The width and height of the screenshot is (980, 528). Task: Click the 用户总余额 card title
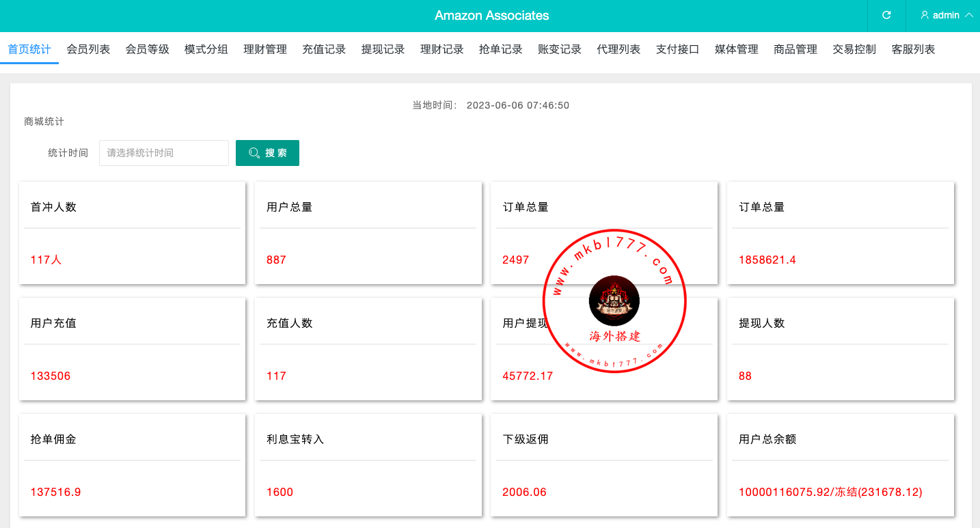[767, 439]
